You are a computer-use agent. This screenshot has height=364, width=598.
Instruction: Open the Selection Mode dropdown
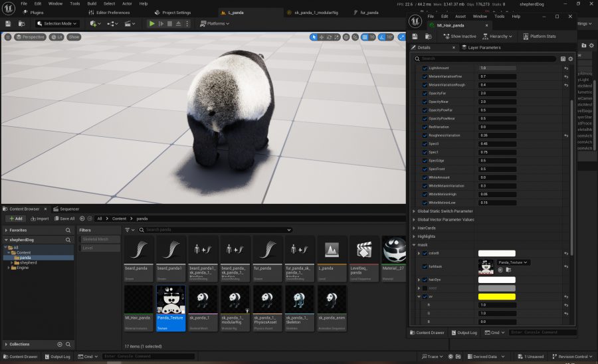click(x=57, y=24)
